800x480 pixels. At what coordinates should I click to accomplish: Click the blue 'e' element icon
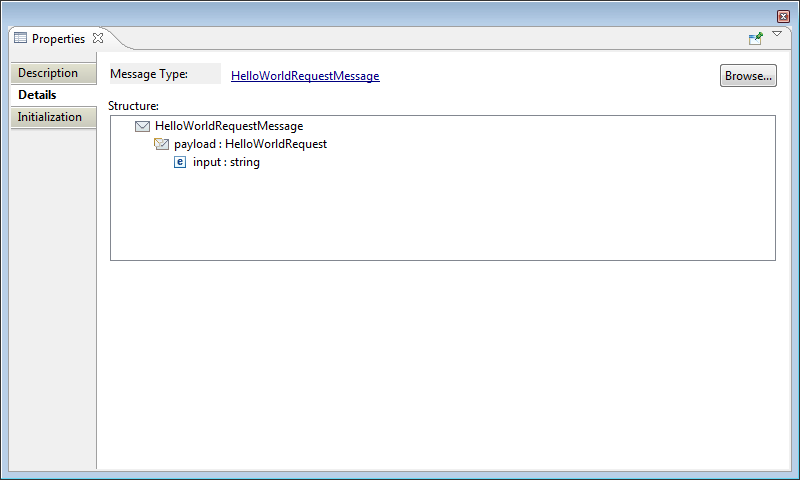[180, 162]
